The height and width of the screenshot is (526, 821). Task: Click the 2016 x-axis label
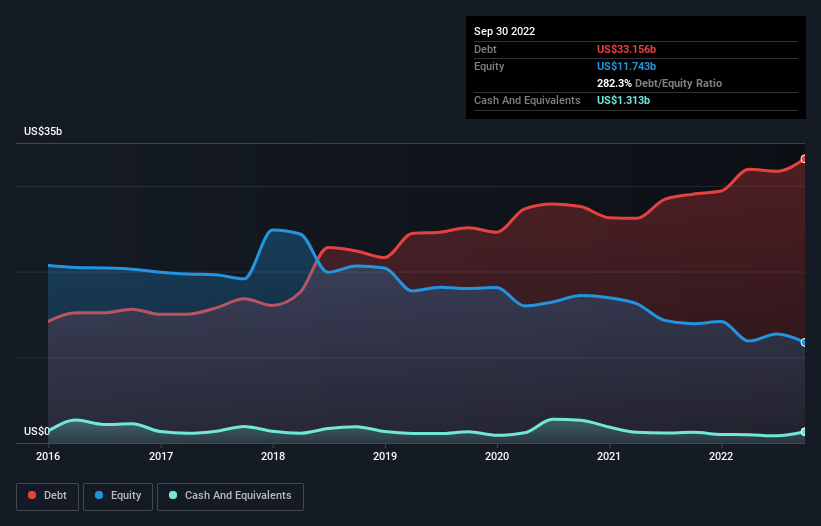[x=48, y=456]
